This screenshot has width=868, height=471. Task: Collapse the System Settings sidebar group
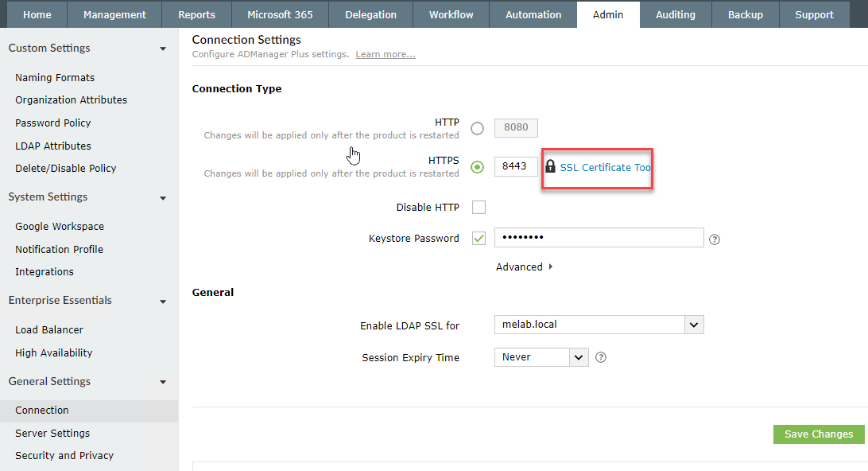point(163,197)
